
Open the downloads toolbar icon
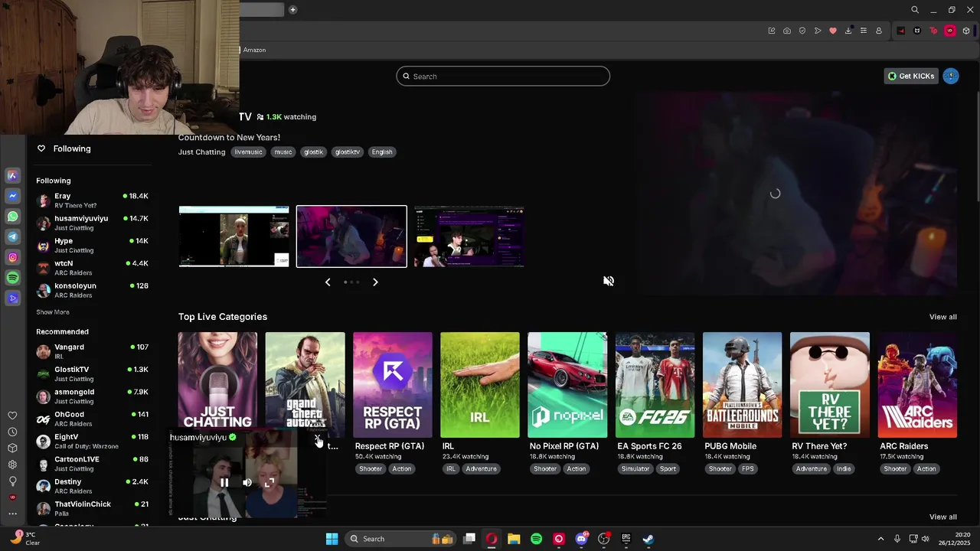point(848,31)
